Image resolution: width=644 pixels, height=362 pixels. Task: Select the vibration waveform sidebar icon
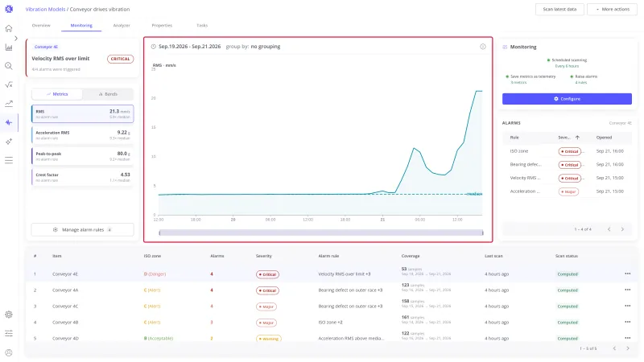(x=9, y=122)
